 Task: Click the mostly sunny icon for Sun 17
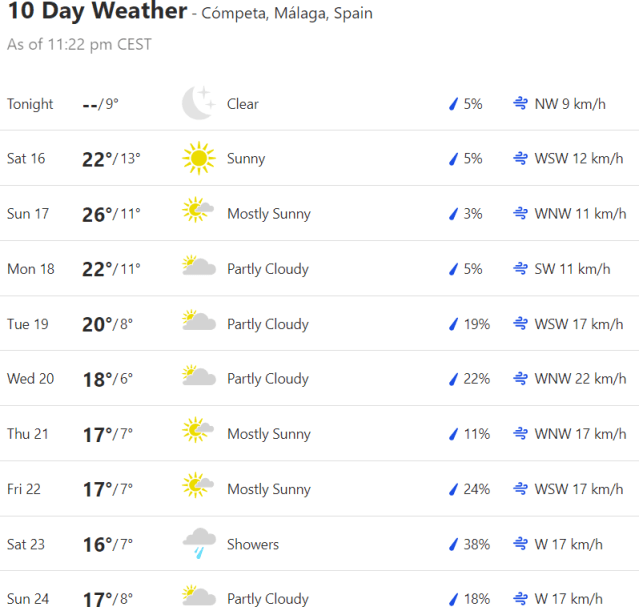coord(198,212)
